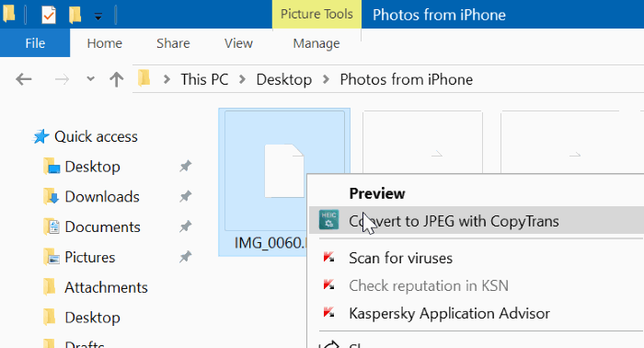Go forward with the Forward arrow
Image resolution: width=644 pixels, height=348 pixels.
pyautogui.click(x=62, y=79)
